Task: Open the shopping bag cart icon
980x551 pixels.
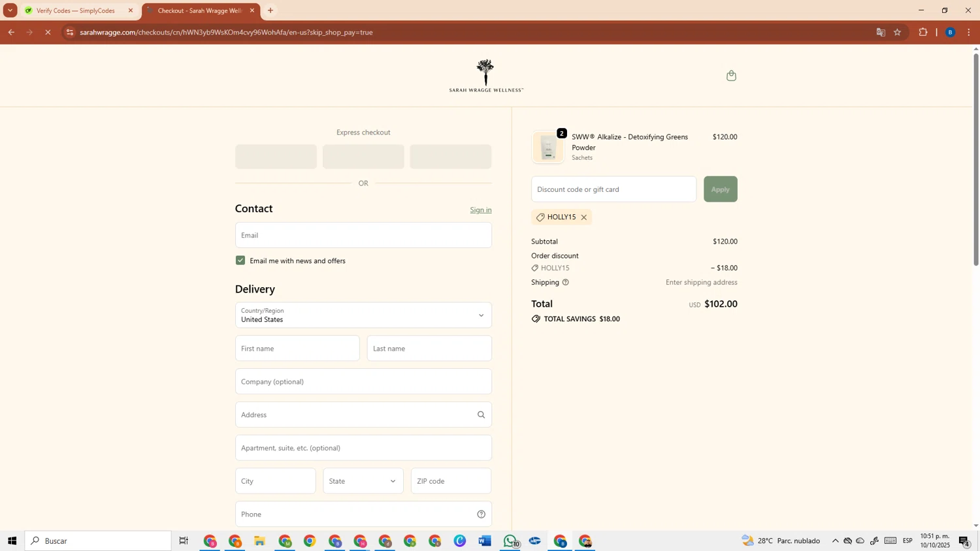Action: click(x=731, y=76)
